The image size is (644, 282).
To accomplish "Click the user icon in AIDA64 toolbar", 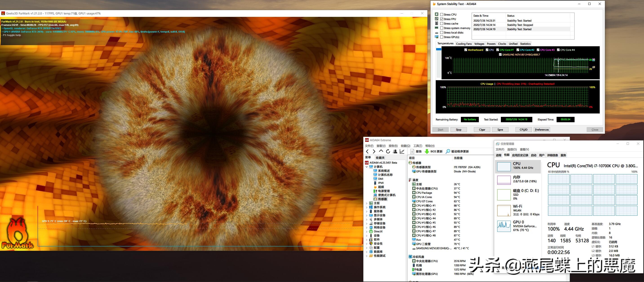I will (395, 151).
